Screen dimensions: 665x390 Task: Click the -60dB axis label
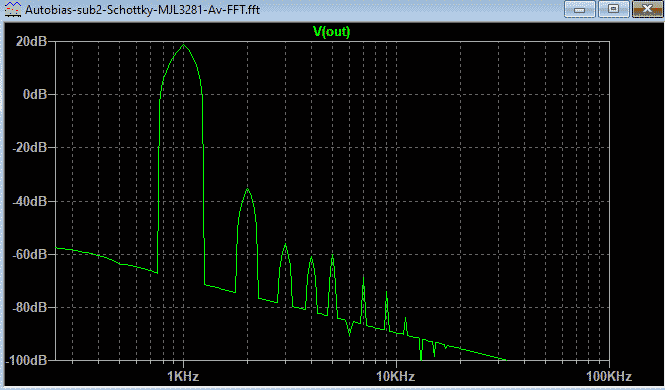click(29, 254)
